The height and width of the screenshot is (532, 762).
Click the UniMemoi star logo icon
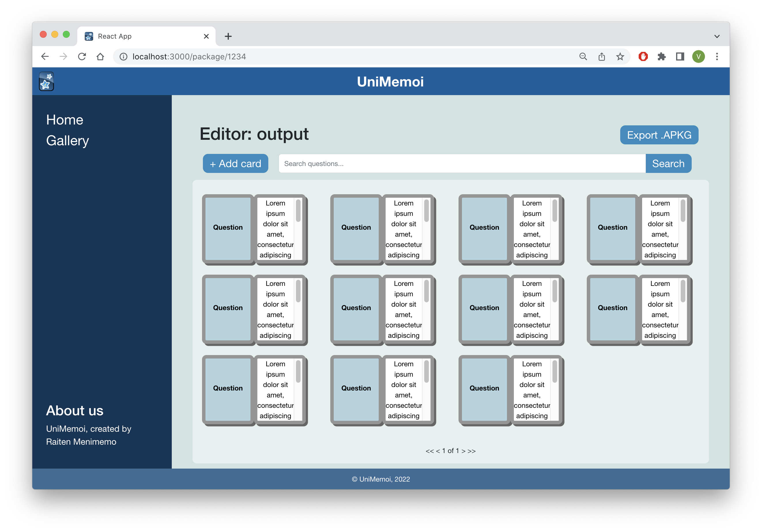pyautogui.click(x=46, y=81)
